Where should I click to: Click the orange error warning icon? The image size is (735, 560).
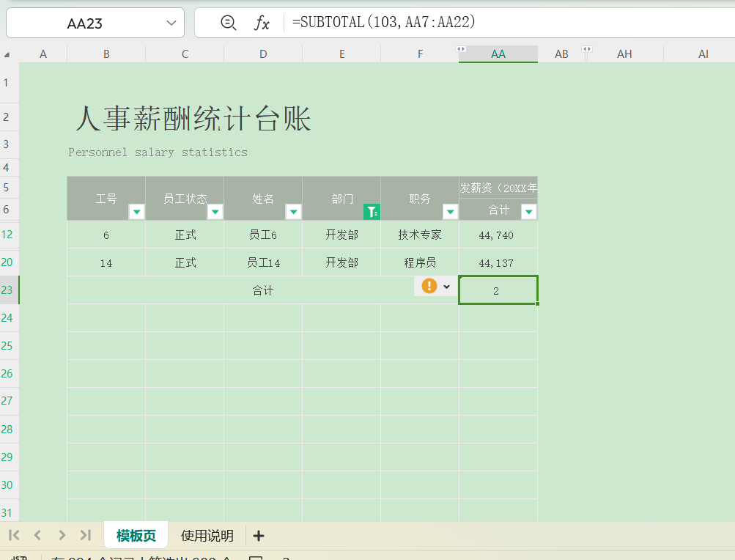(429, 286)
